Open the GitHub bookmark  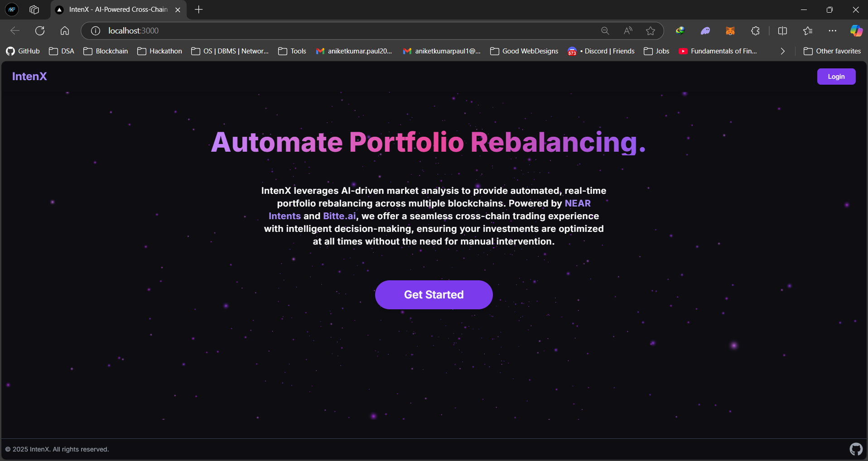click(x=23, y=51)
